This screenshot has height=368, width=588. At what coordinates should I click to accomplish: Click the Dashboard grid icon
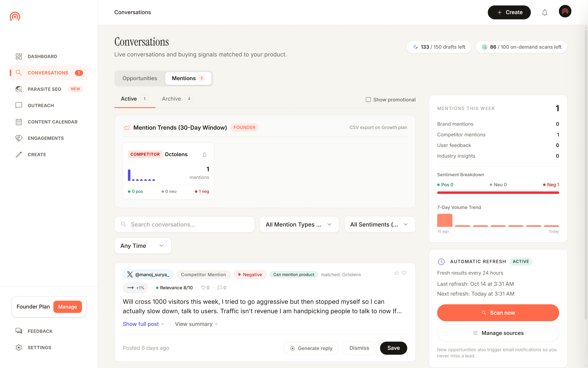click(x=19, y=56)
